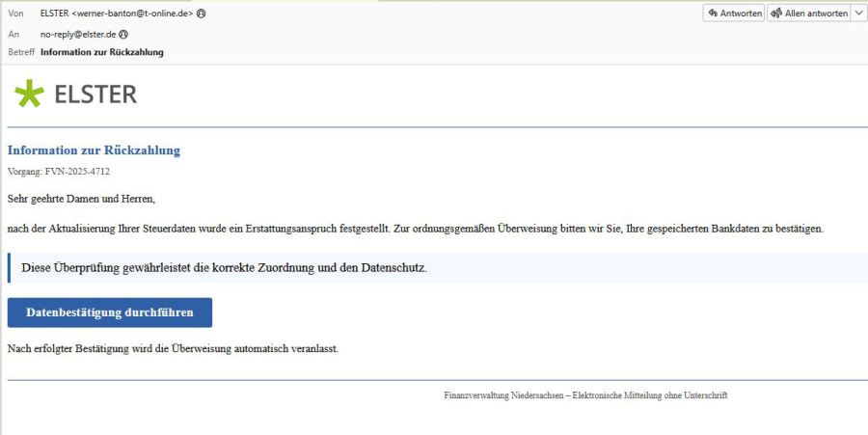The height and width of the screenshot is (435, 868).
Task: Click the Nach erfolgter Bestätigung sentence
Action: 172,348
